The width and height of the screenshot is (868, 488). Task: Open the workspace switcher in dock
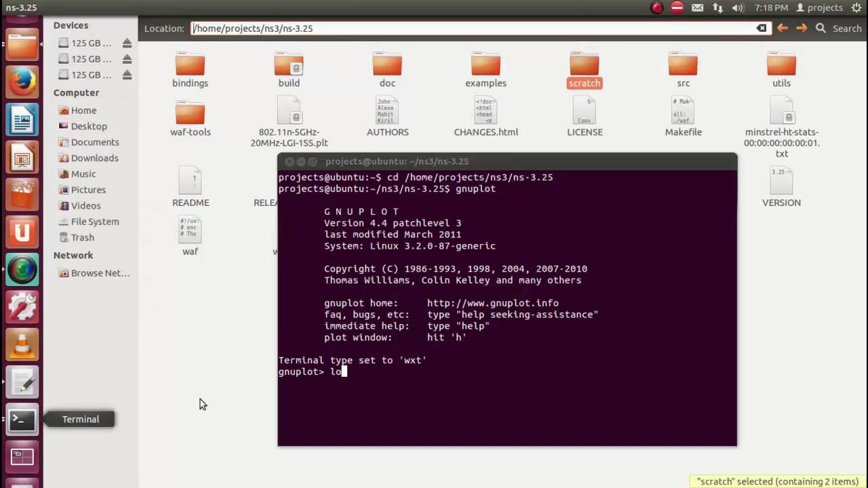pyautogui.click(x=22, y=457)
